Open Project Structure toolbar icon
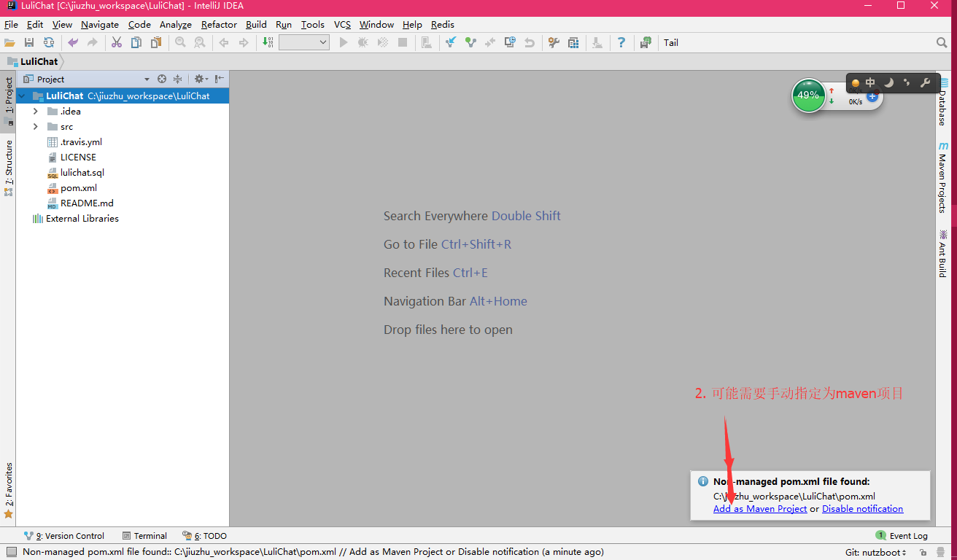 (573, 43)
